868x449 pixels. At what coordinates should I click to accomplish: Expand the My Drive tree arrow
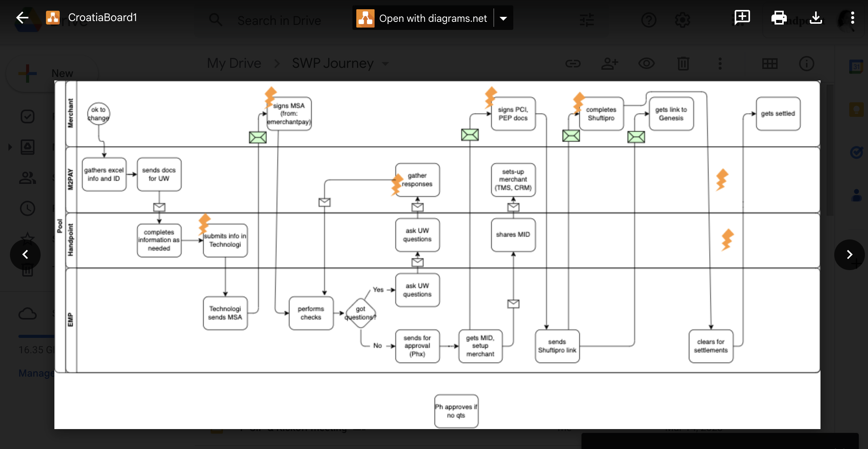point(10,147)
